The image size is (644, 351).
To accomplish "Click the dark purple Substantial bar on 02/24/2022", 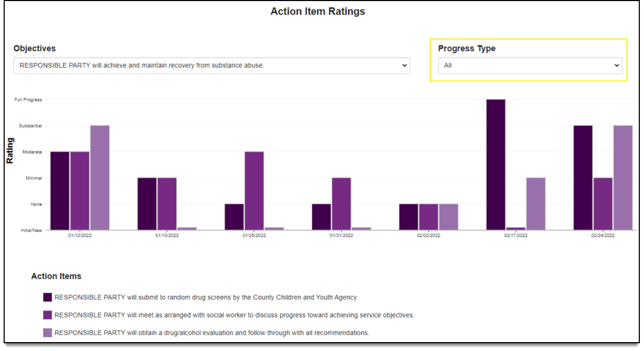I will tap(583, 177).
